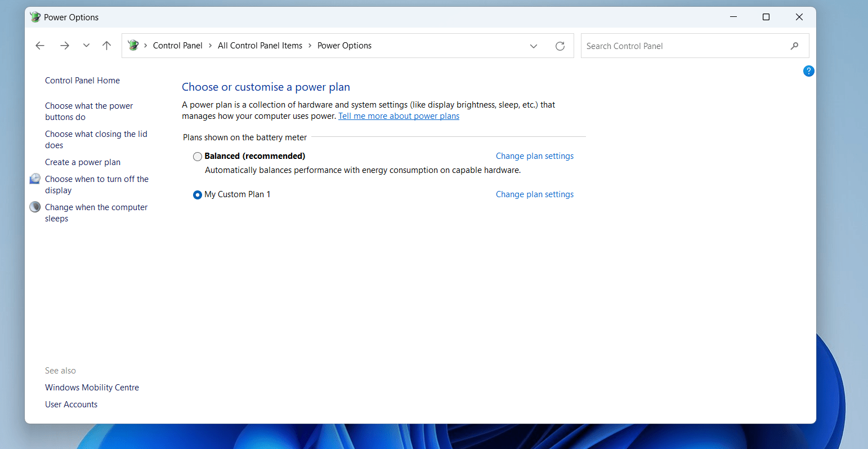The height and width of the screenshot is (449, 868).
Task: Select the Balanced (recommended) power plan
Action: coord(198,157)
